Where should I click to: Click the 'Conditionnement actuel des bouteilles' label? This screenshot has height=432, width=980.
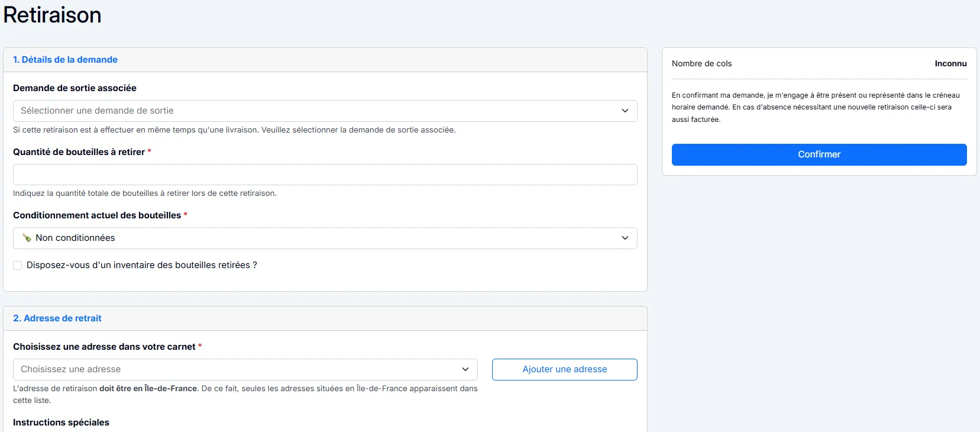click(97, 215)
